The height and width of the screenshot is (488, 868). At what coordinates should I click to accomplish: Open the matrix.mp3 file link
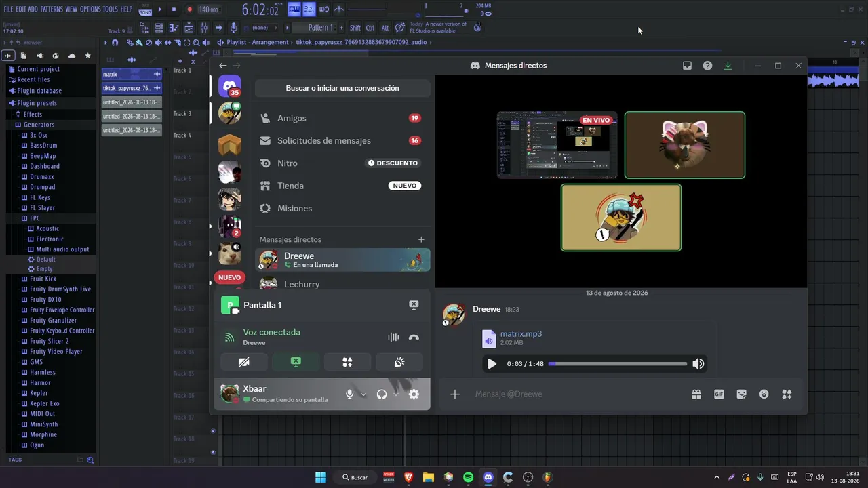coord(521,334)
